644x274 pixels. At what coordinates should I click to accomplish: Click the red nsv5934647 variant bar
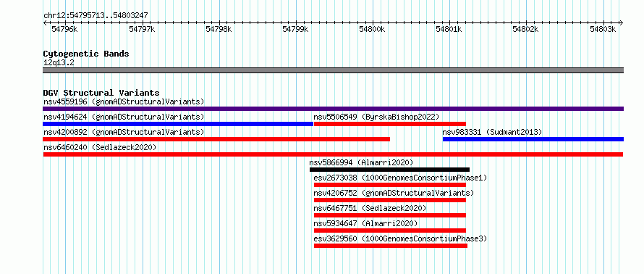tap(390, 231)
